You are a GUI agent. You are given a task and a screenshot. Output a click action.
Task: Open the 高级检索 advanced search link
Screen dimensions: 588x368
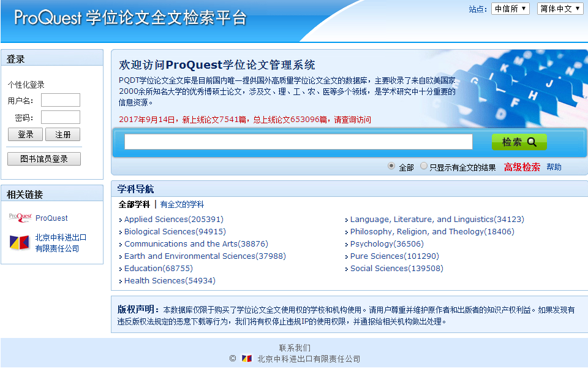point(522,167)
